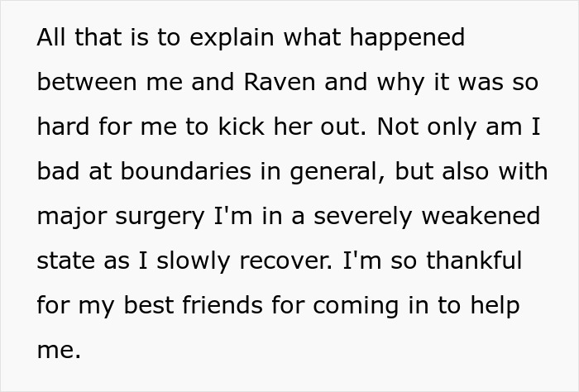
Task: Click the word "boundaries"
Action: pyautogui.click(x=175, y=171)
